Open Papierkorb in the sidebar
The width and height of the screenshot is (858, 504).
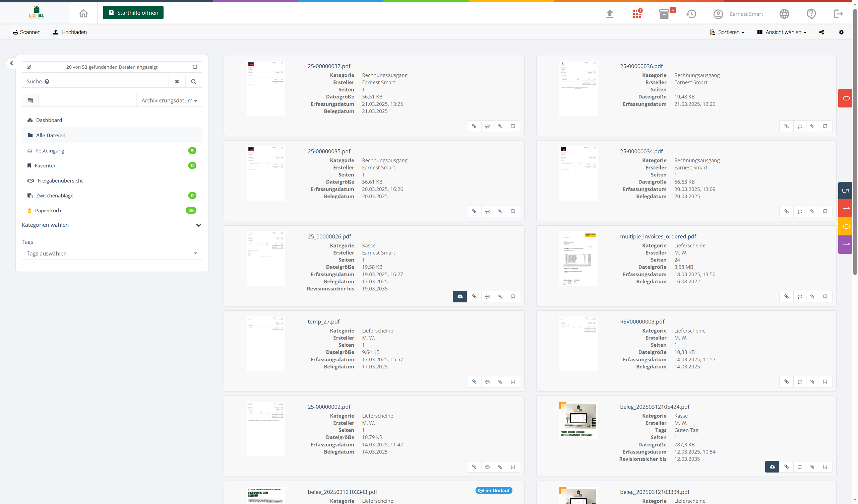(48, 211)
